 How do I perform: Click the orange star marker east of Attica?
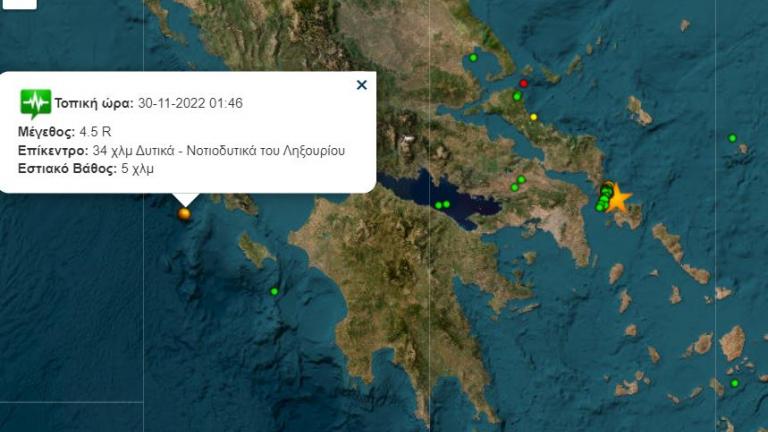coord(619,199)
